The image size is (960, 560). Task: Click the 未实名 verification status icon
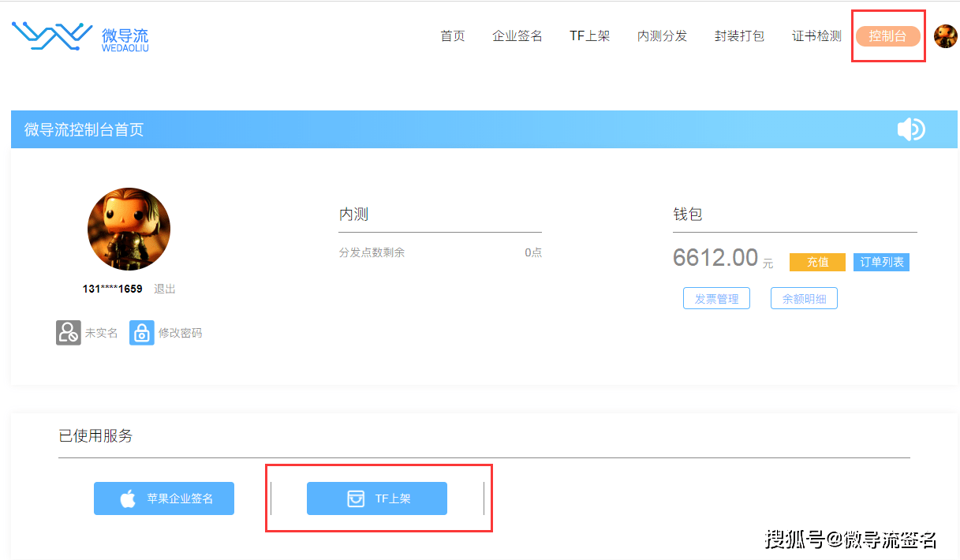pyautogui.click(x=69, y=333)
